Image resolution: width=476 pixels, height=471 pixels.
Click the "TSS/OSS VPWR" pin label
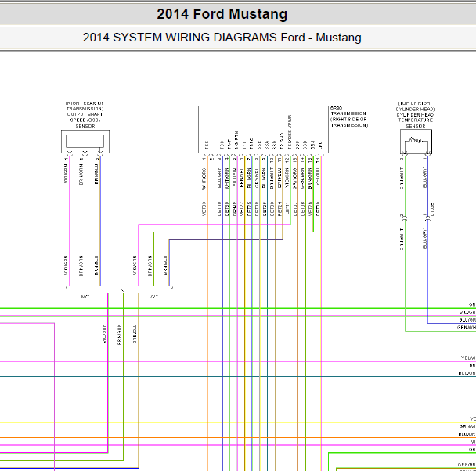[x=290, y=132]
